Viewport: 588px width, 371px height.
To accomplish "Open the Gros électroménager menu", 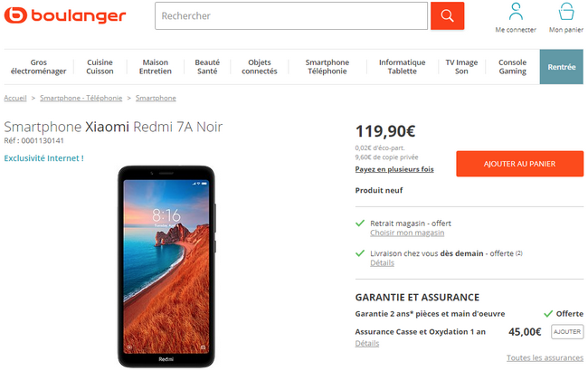I will coord(39,67).
